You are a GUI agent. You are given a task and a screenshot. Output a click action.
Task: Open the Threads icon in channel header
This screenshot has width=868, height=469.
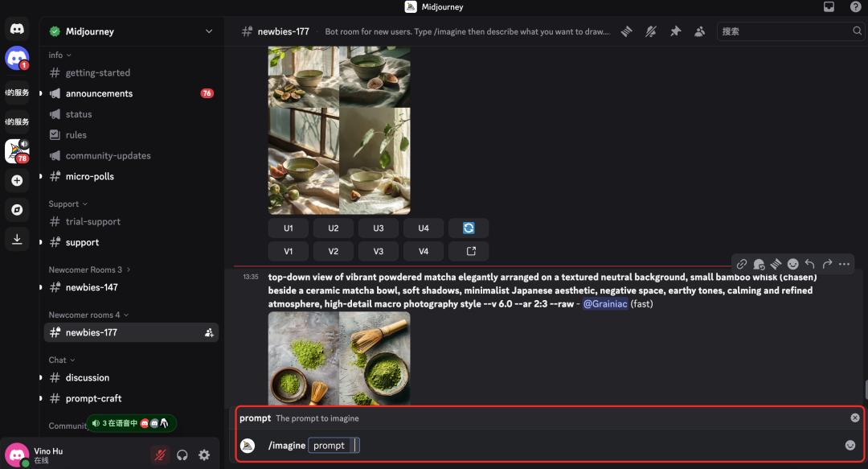coord(626,31)
